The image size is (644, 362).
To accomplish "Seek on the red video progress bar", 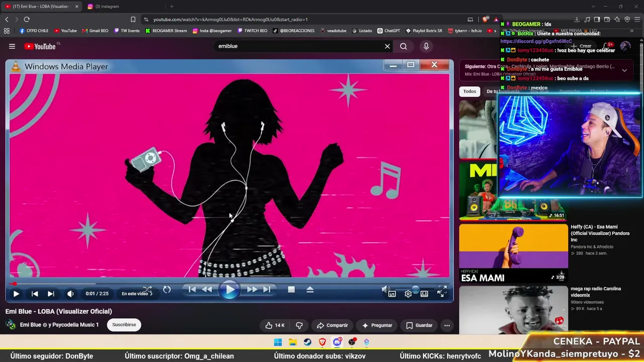I will [229, 284].
